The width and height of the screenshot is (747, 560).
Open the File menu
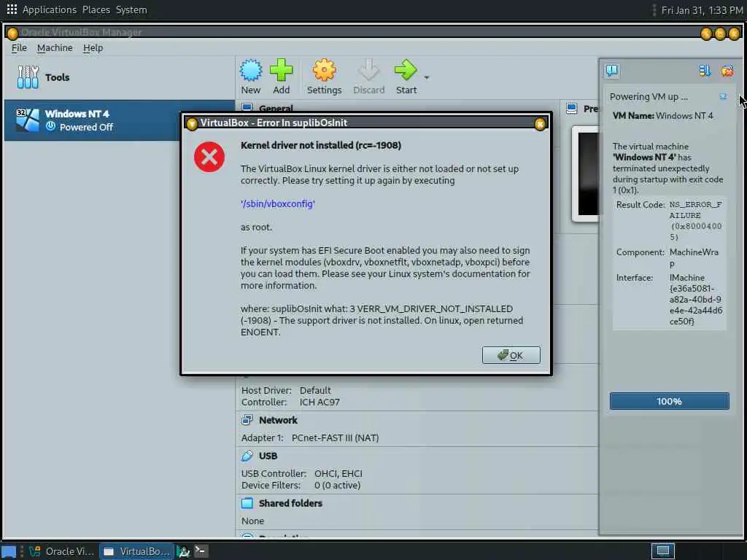19,47
